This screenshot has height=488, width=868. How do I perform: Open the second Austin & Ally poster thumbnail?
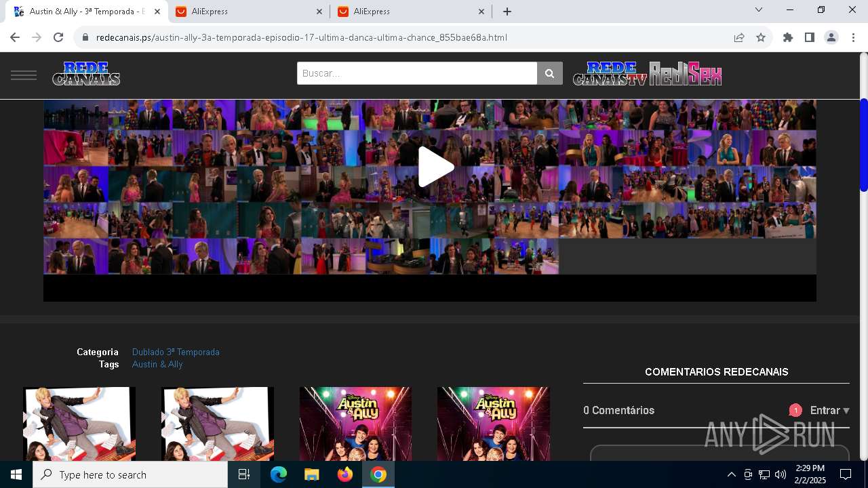pyautogui.click(x=218, y=424)
